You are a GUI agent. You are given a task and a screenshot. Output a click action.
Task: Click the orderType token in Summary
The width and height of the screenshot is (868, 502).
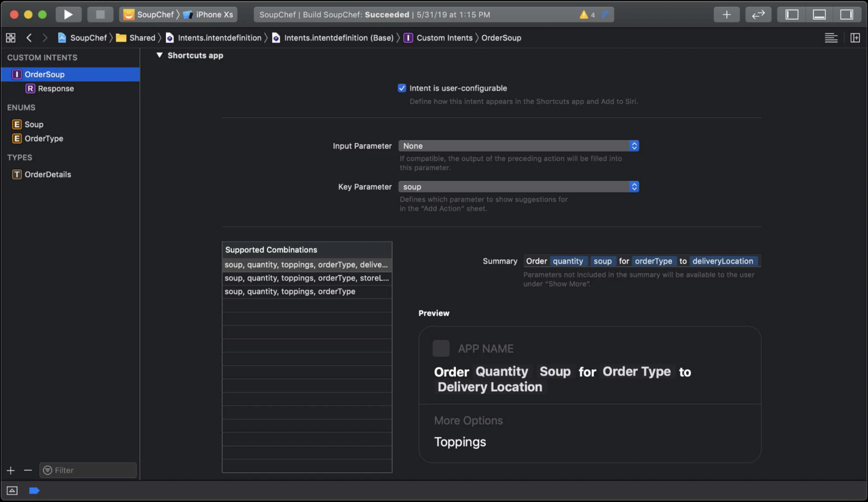(x=653, y=261)
